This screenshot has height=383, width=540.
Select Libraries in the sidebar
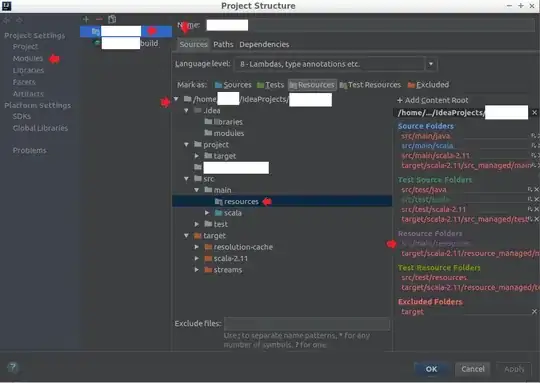(28, 70)
